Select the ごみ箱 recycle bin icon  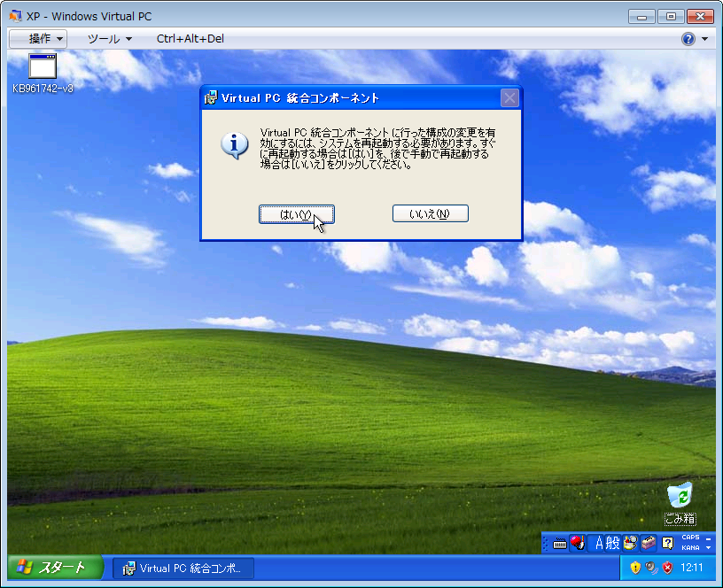[x=680, y=504]
